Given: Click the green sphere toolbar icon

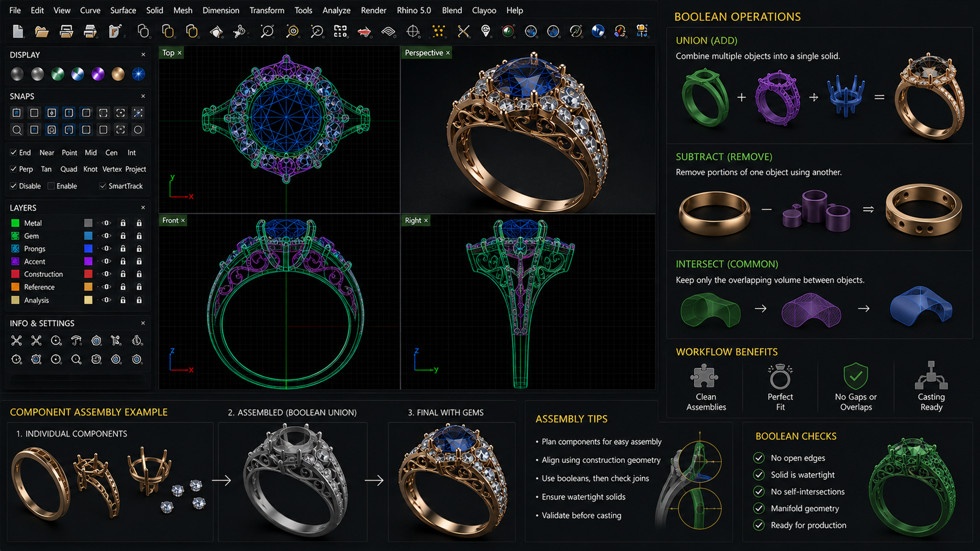Looking at the screenshot, I should (x=508, y=31).
